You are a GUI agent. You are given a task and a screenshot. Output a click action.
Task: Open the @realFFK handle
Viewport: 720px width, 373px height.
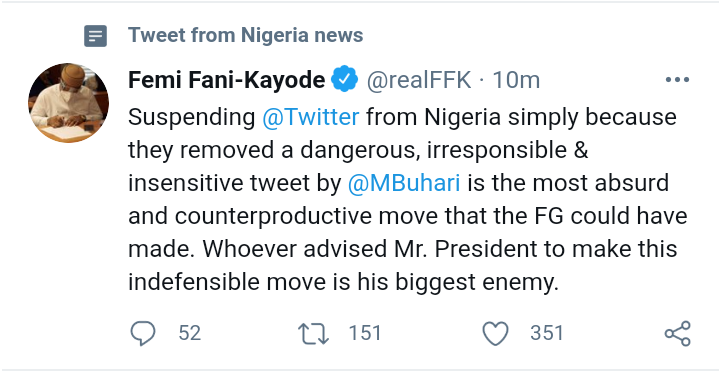coord(418,80)
